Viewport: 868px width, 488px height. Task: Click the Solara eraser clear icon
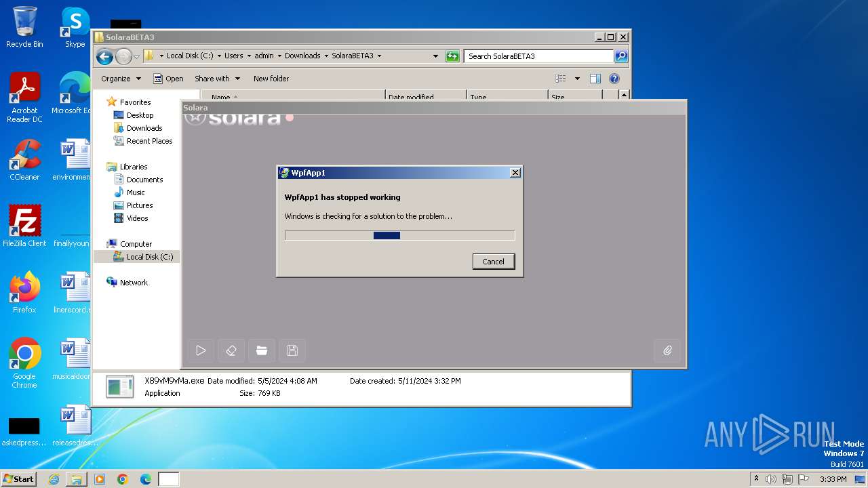[x=231, y=350]
